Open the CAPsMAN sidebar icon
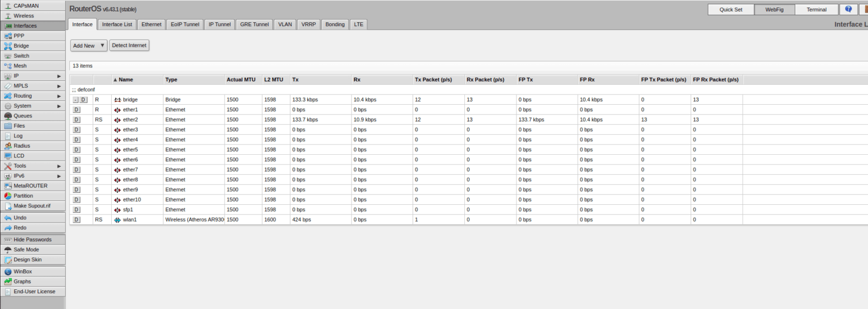The image size is (868, 309). 8,5
